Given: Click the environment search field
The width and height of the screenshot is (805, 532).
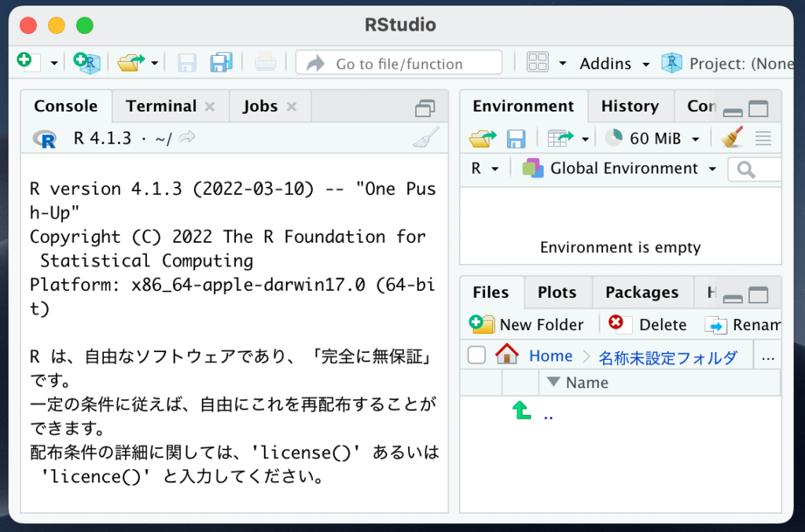Looking at the screenshot, I should click(755, 169).
